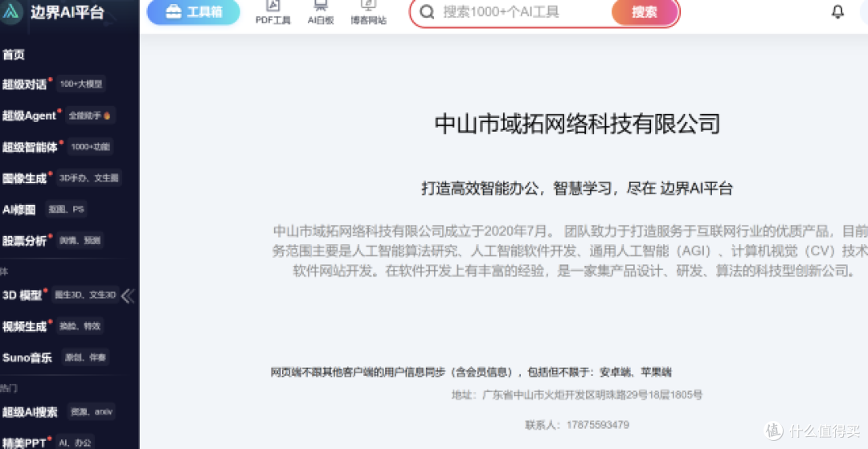The height and width of the screenshot is (449, 868).
Task: Open 超级智能体 in sidebar
Action: tap(30, 147)
